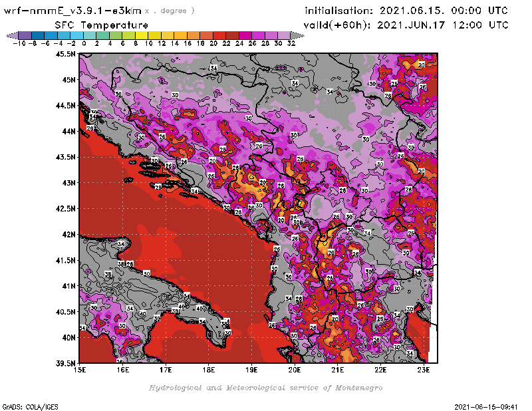Select the '20E' longitude label
The width and height of the screenshot is (532, 411).
pyautogui.click(x=295, y=370)
